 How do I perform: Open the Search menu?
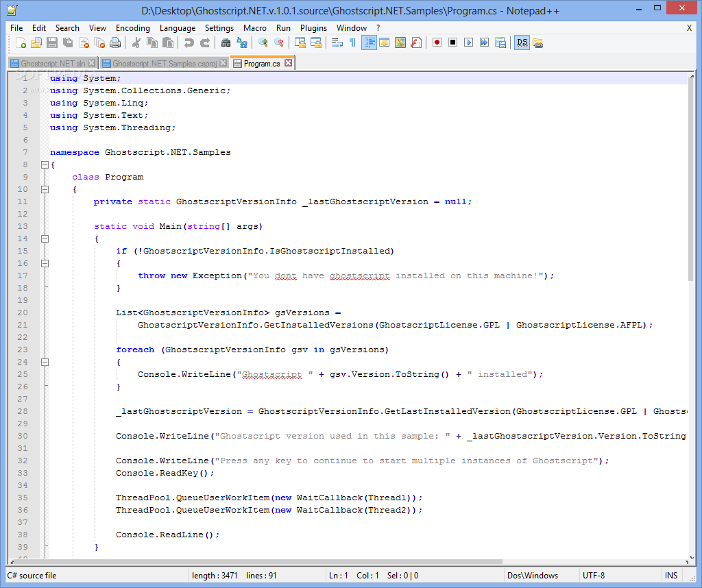pyautogui.click(x=67, y=27)
